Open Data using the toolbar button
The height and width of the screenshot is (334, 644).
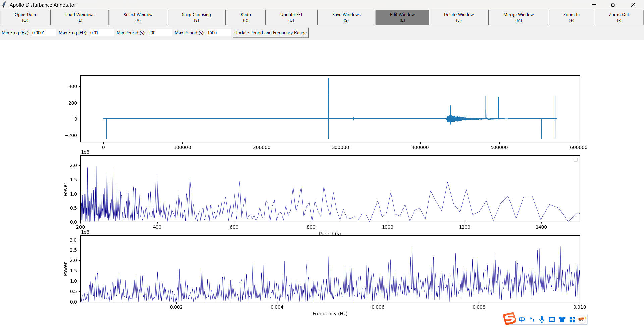pos(25,17)
